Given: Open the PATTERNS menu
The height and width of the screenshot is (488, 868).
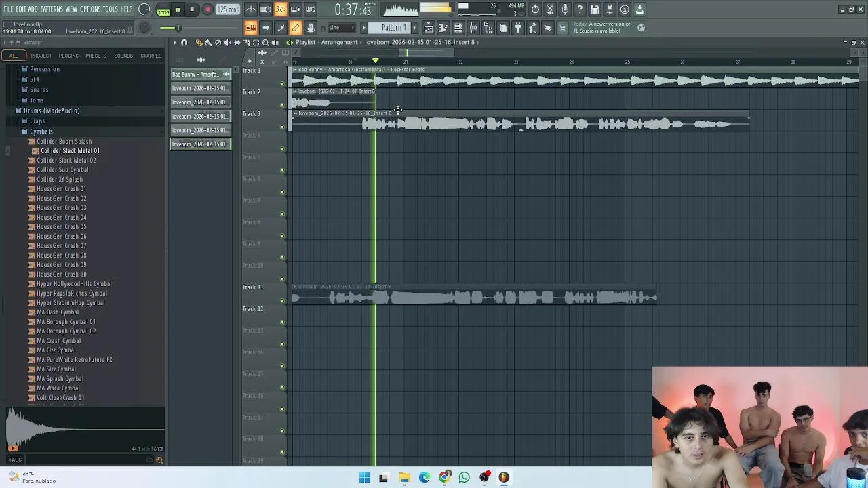Looking at the screenshot, I should click(52, 9).
